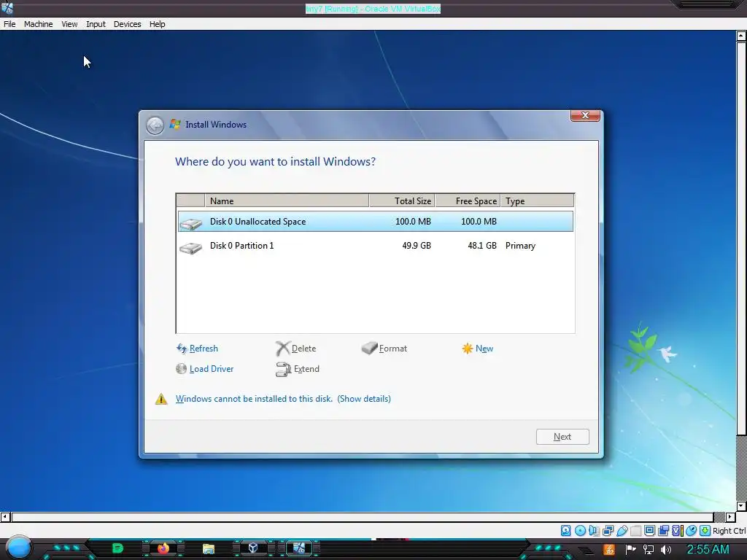
Task: Click the VirtualBox horizontal scrollbar
Action: 362,517
